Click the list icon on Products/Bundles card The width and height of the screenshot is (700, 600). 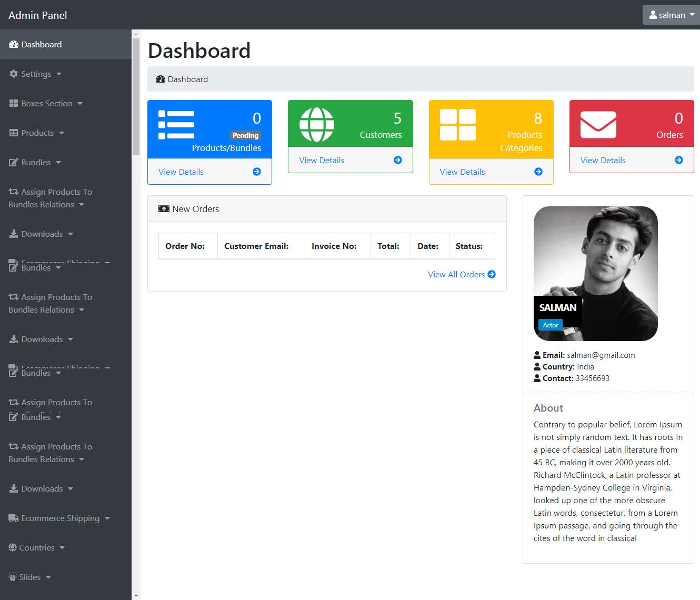(176, 125)
